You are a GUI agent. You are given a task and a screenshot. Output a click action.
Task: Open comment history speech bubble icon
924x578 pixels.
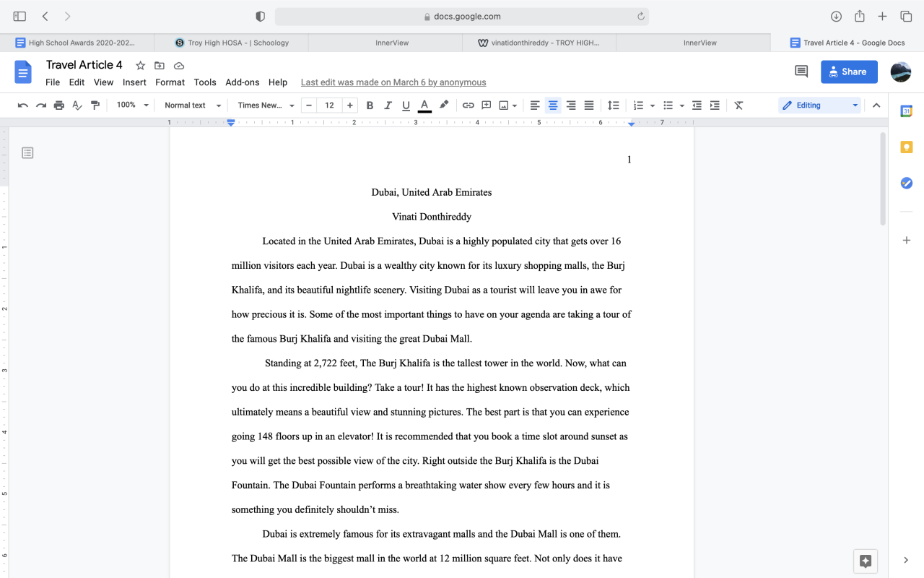[801, 72]
